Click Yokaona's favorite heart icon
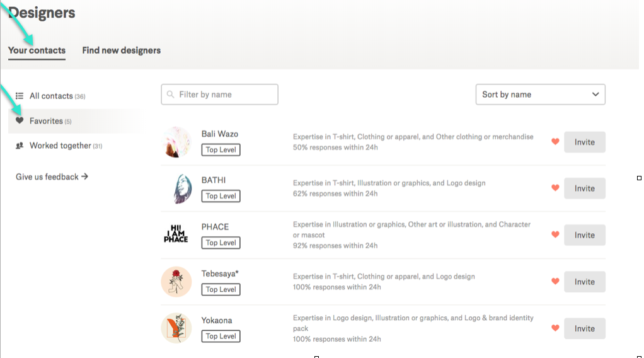644x358 pixels. (x=555, y=328)
